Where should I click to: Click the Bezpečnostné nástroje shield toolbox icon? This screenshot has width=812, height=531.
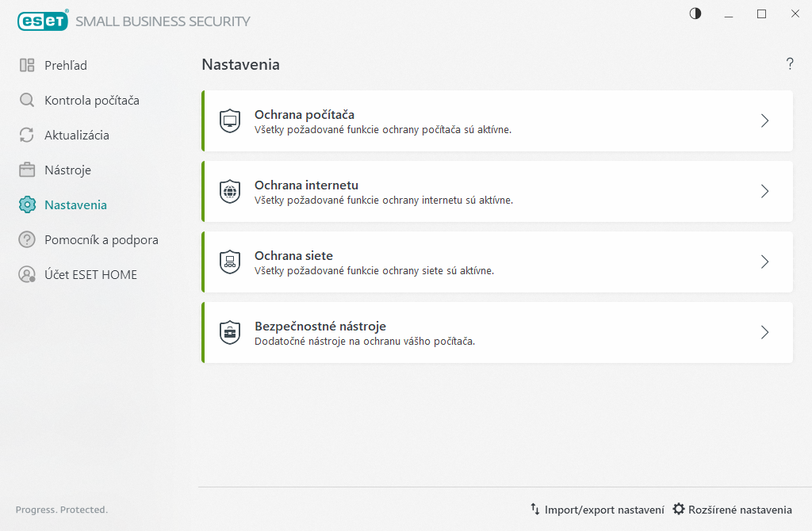pyautogui.click(x=230, y=333)
